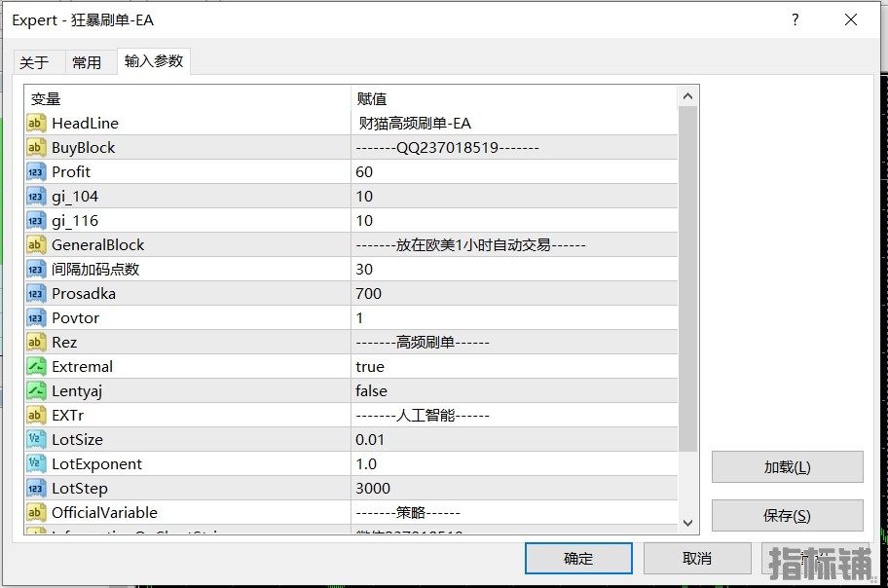Select the EXTr value 人工智能
This screenshot has width=888, height=588.
coord(423,416)
